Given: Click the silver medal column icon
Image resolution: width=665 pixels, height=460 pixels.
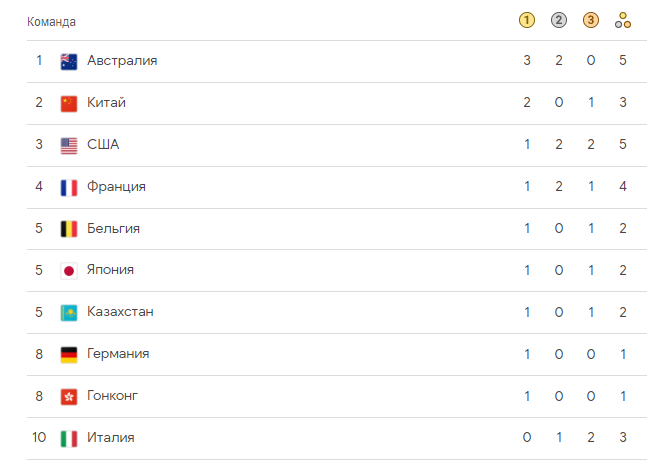Looking at the screenshot, I should (x=559, y=20).
